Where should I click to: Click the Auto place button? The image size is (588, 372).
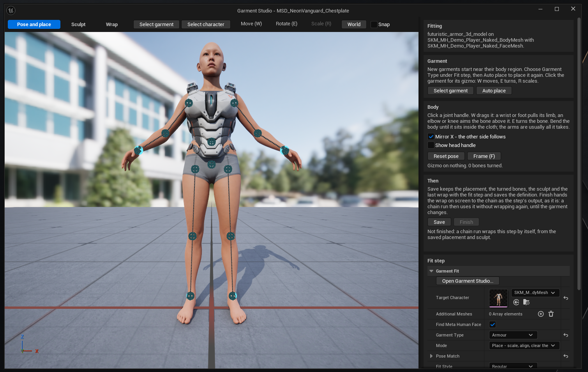pos(494,90)
